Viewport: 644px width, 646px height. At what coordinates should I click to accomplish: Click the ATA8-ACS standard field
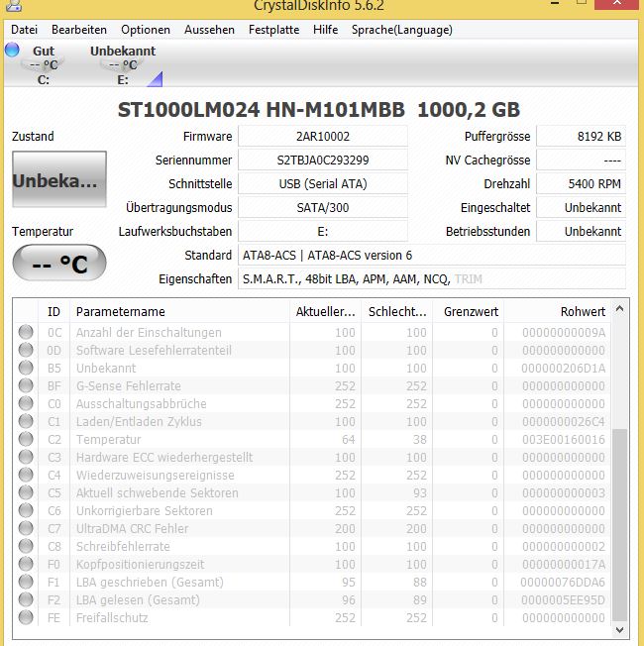(431, 256)
